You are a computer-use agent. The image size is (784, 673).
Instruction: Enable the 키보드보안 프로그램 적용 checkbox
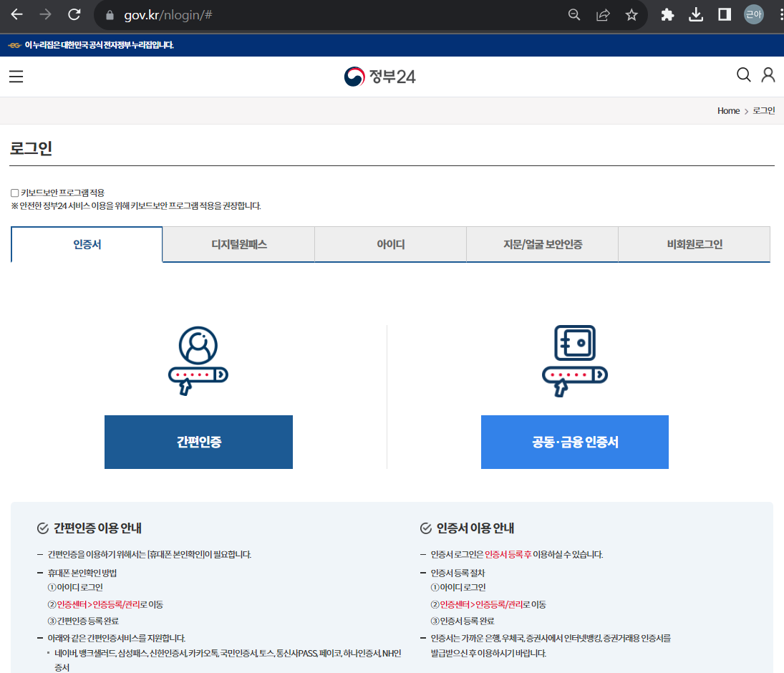pos(14,192)
